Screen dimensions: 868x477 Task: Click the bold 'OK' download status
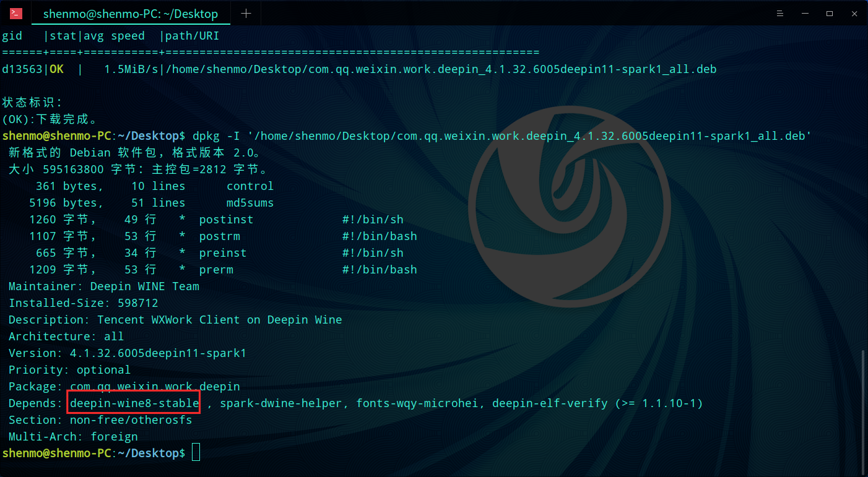coord(56,69)
